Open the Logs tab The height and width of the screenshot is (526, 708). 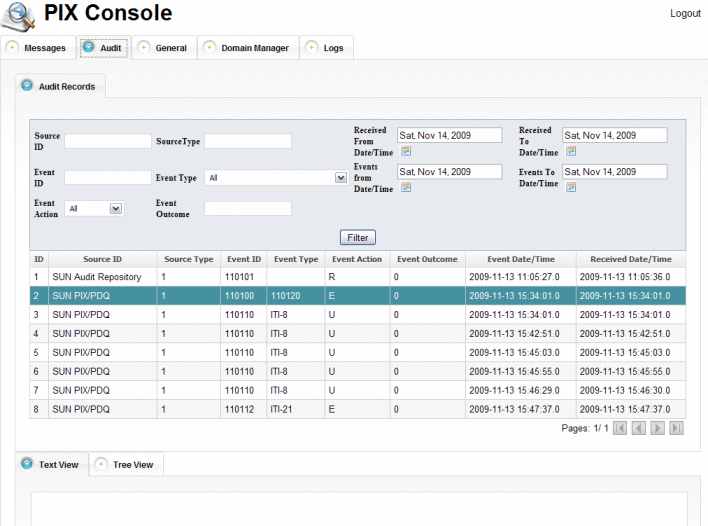tap(326, 48)
